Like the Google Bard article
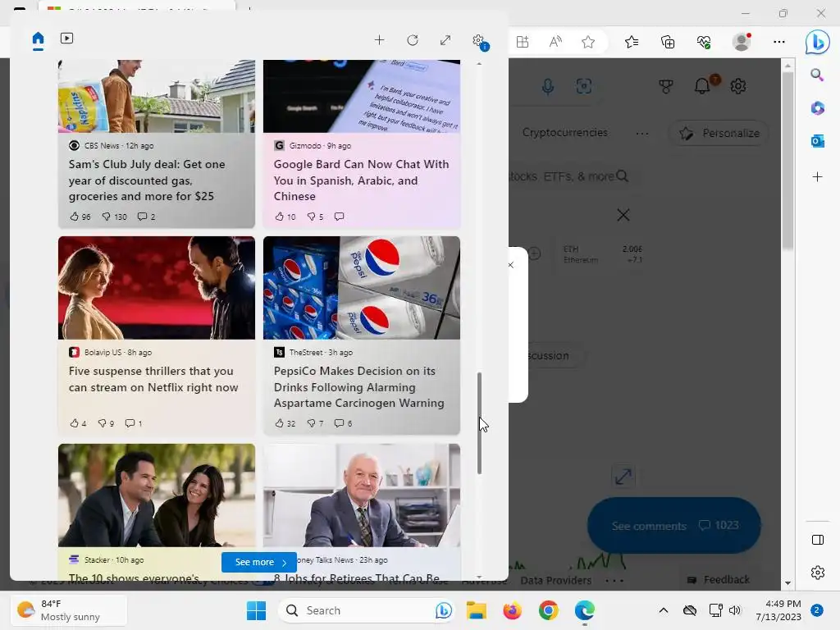This screenshot has width=840, height=630. click(285, 217)
